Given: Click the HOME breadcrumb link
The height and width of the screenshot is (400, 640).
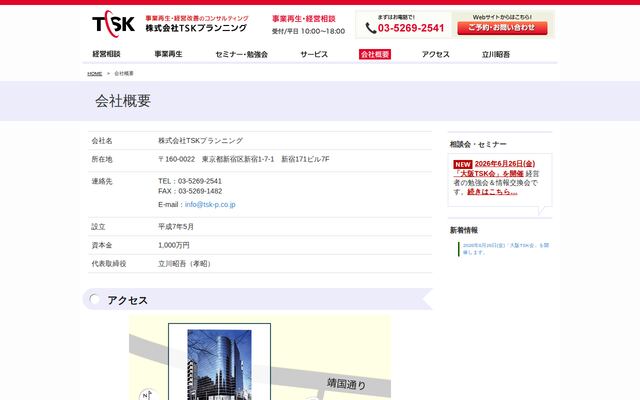Looking at the screenshot, I should pos(95,73).
